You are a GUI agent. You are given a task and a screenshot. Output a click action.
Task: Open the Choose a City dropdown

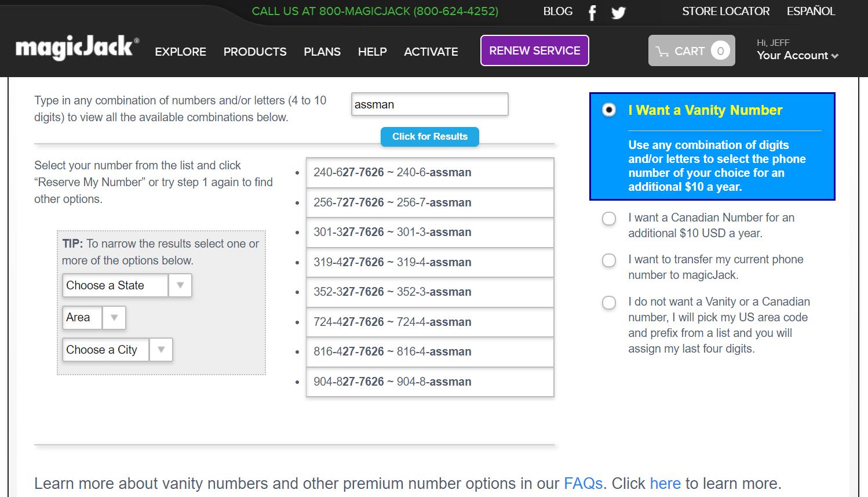click(x=118, y=350)
